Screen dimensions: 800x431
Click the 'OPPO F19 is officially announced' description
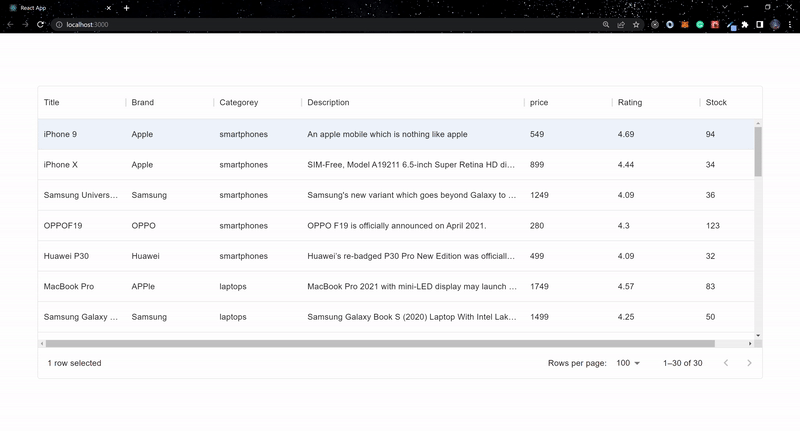coord(396,225)
